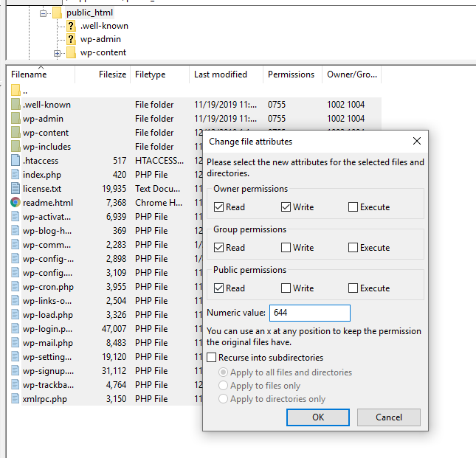Click the wp-admin unknown folder icon in tree
This screenshot has width=476, height=458.
[71, 39]
